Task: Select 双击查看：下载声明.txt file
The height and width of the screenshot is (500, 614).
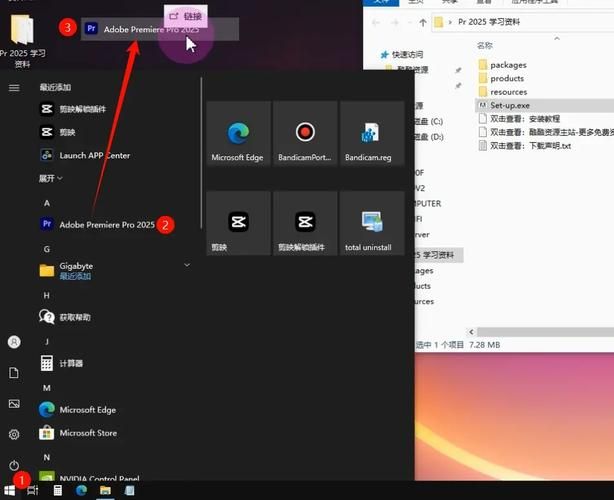Action: [525, 146]
